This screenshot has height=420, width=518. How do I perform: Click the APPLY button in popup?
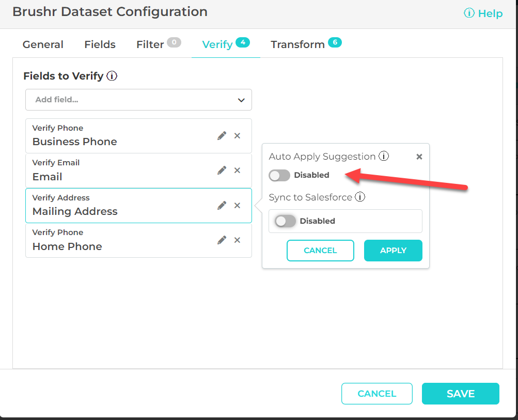click(393, 251)
